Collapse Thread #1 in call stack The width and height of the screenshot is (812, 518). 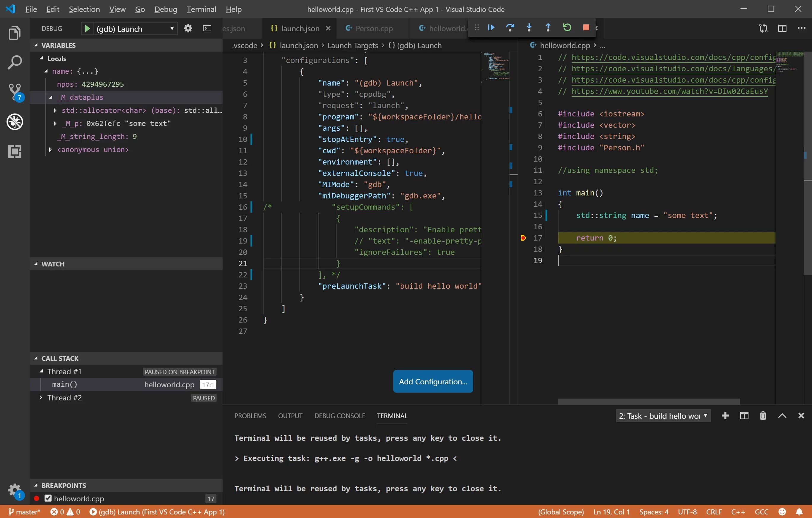41,372
